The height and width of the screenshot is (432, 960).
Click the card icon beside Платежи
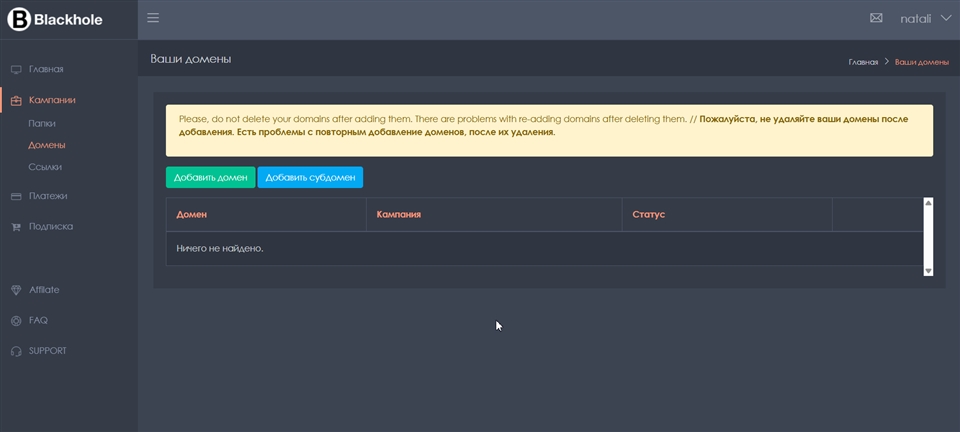(16, 196)
